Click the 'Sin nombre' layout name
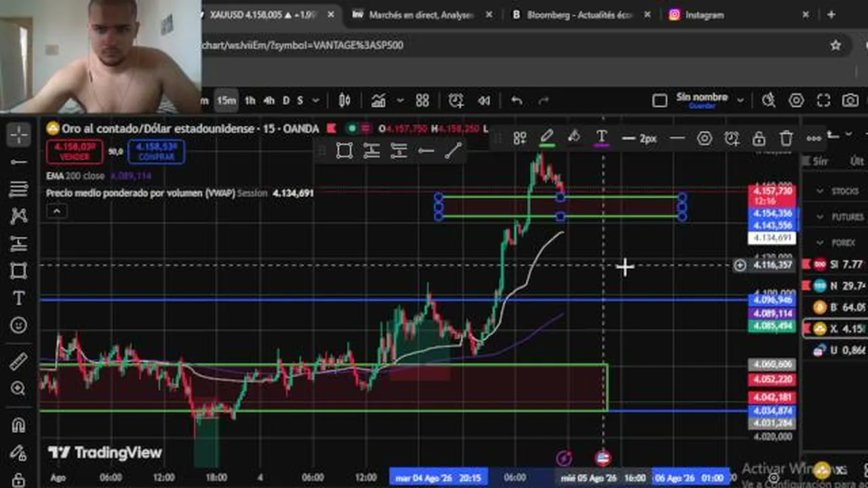This screenshot has height=488, width=868. click(702, 98)
